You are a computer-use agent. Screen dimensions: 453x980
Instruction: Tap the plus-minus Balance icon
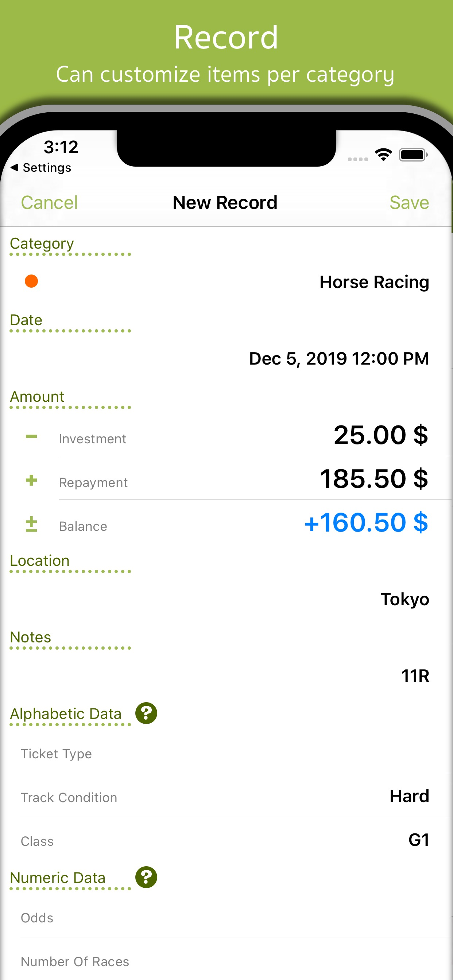point(31,524)
